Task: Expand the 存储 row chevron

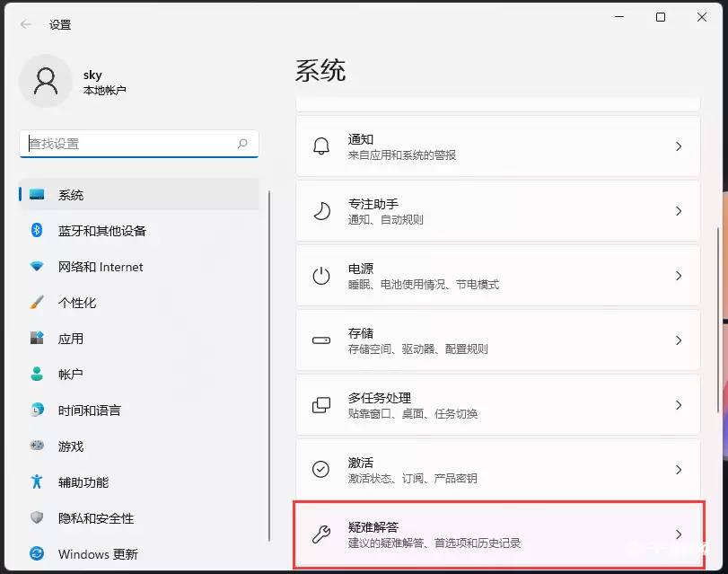Action: (679, 340)
